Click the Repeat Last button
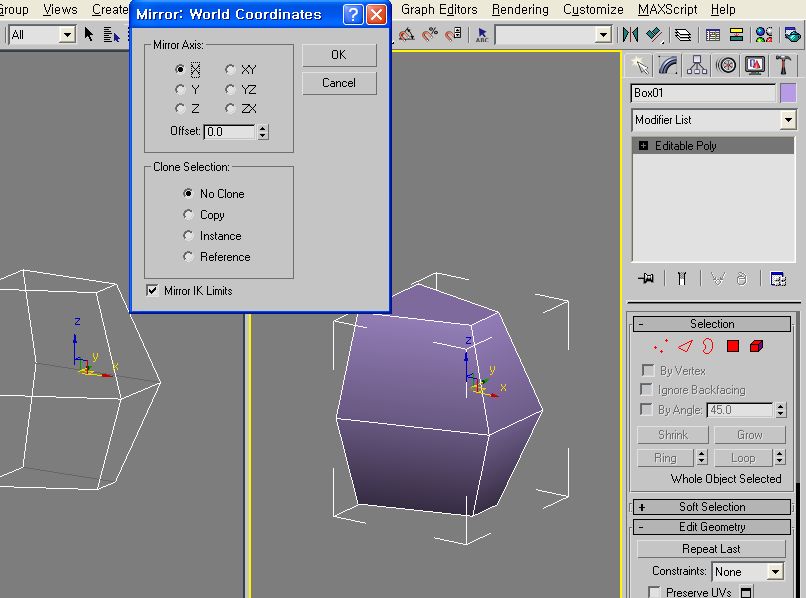 pos(711,549)
